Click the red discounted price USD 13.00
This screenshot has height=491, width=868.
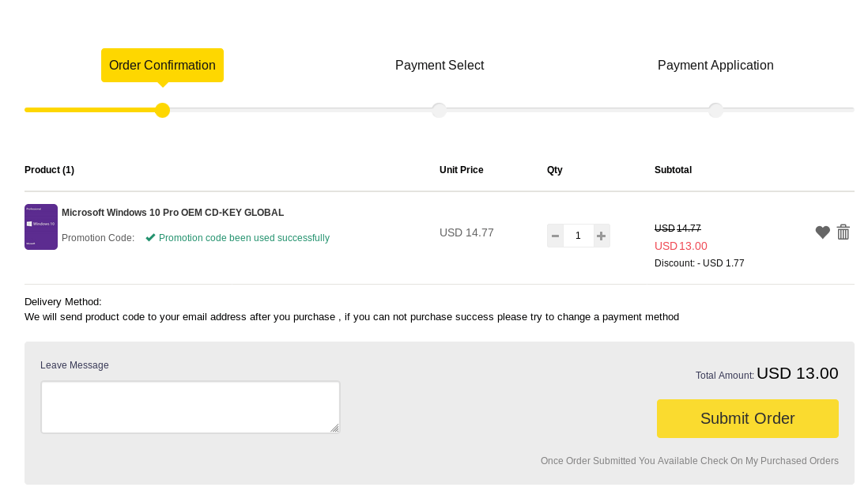[x=681, y=247]
